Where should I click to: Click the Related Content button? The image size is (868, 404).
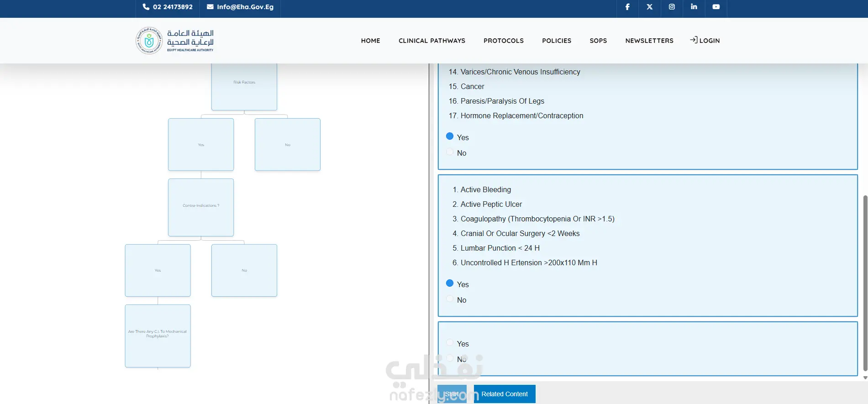505,394
